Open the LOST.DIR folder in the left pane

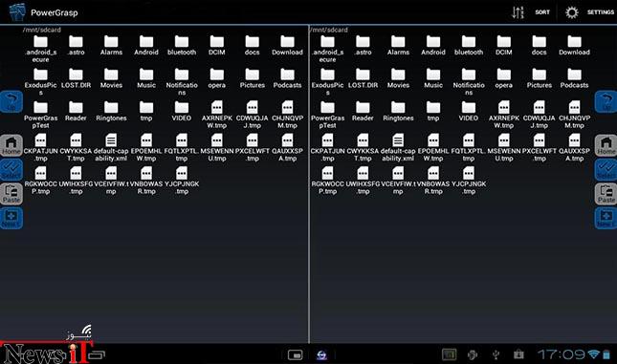(x=76, y=78)
